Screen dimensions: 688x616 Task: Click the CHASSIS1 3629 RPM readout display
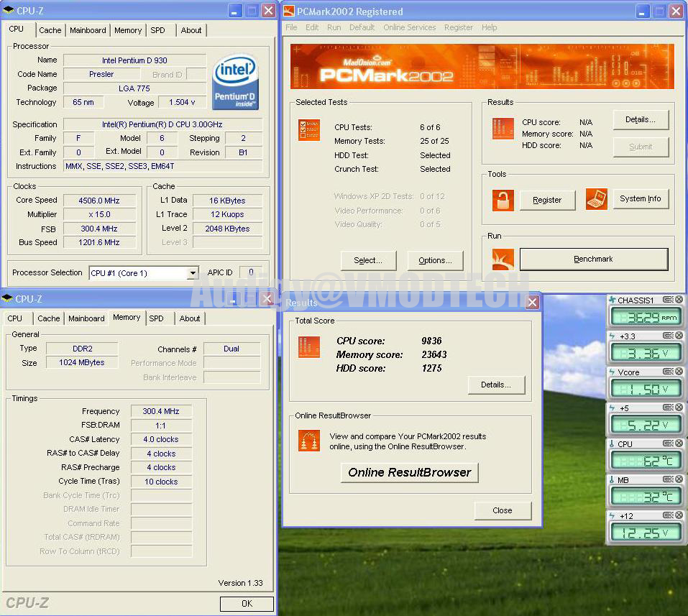pos(646,317)
